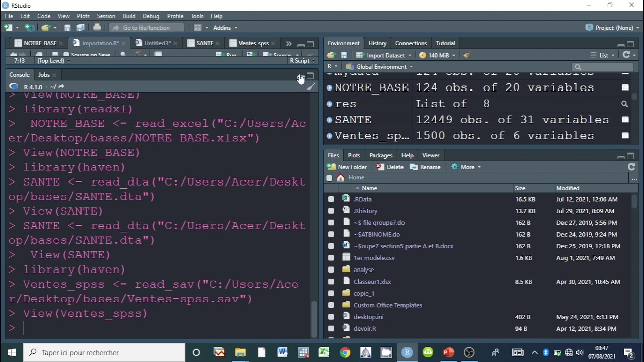Switch to the History tab
Image resolution: width=644 pixels, height=362 pixels.
click(377, 43)
